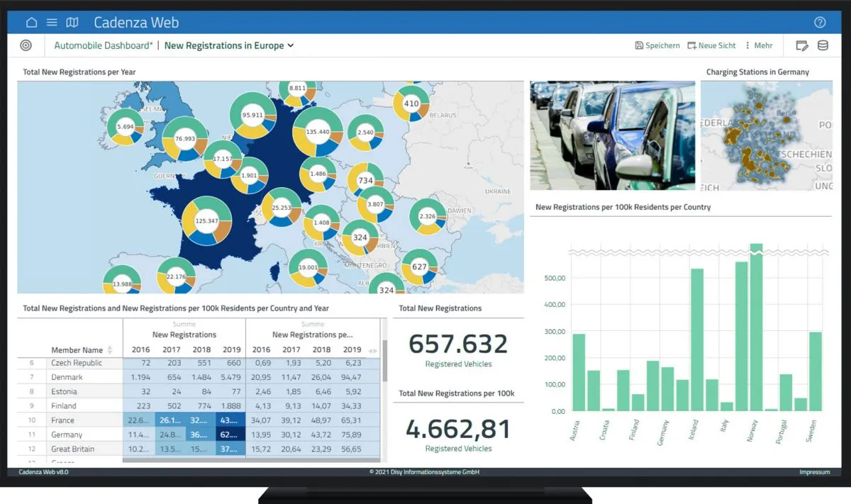Expand the New Registrations in Europe dropdown

click(x=229, y=45)
